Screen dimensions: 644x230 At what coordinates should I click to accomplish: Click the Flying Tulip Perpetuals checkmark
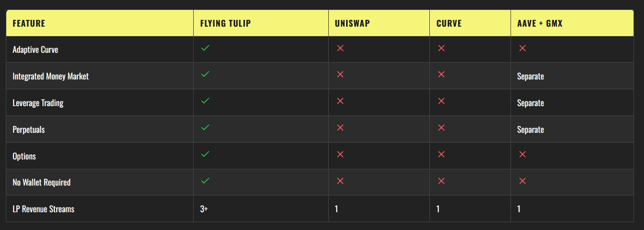click(205, 128)
